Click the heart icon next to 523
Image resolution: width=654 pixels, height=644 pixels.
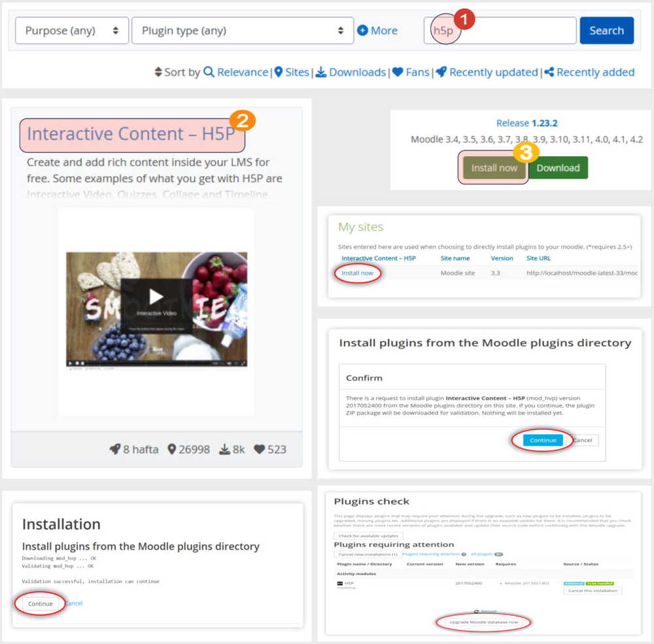coord(260,449)
